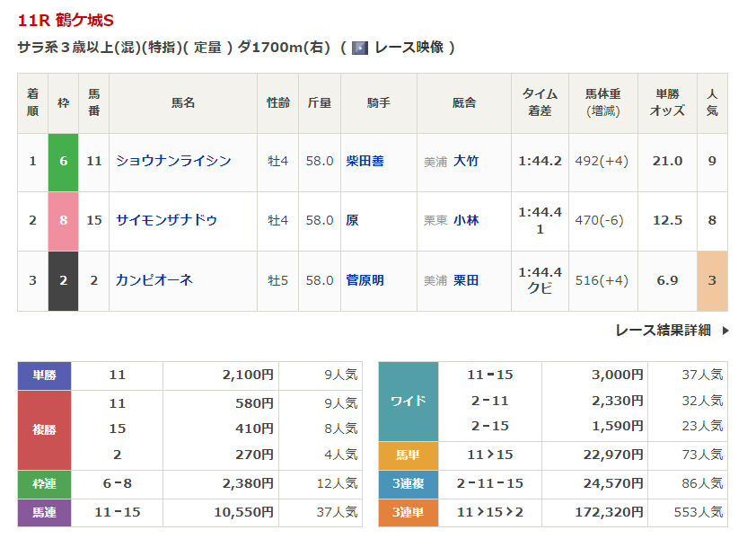Select the orange 3連単 payout label
Image resolution: width=756 pixels, height=539 pixels.
(408, 513)
